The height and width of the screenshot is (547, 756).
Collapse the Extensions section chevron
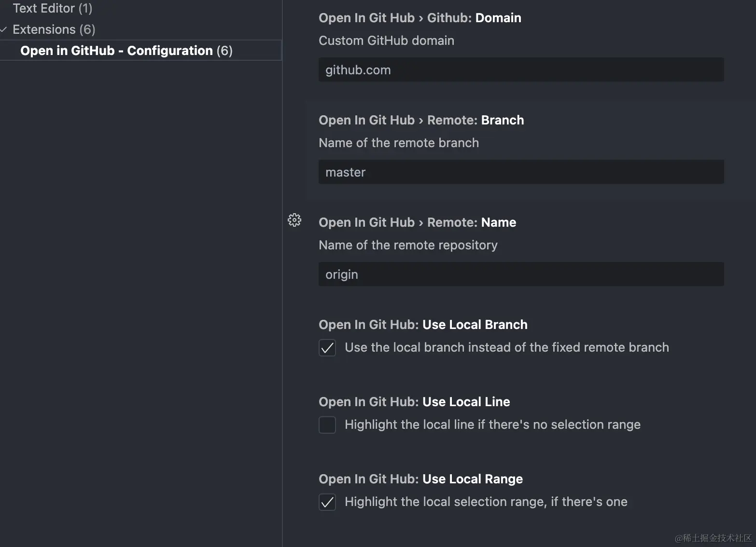pos(4,30)
